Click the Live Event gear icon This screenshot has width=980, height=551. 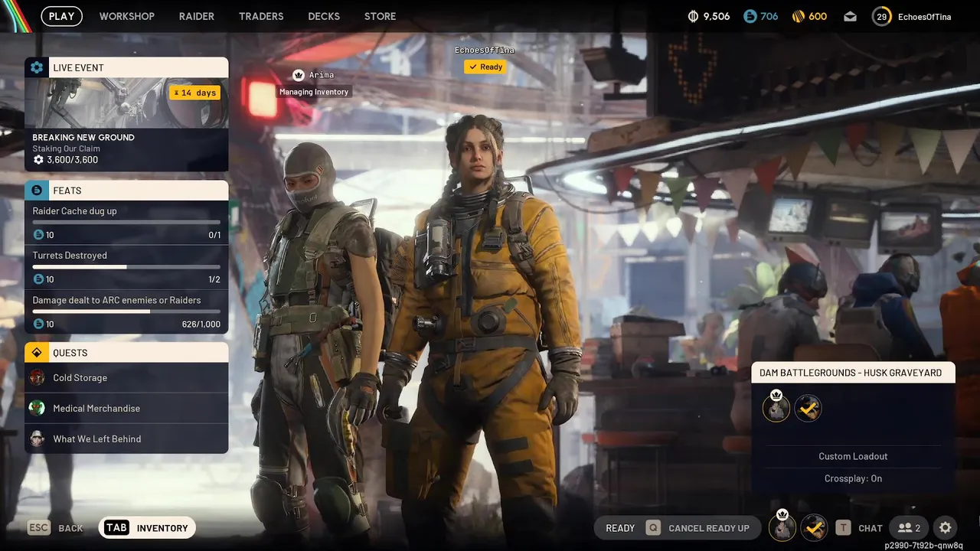coord(37,67)
